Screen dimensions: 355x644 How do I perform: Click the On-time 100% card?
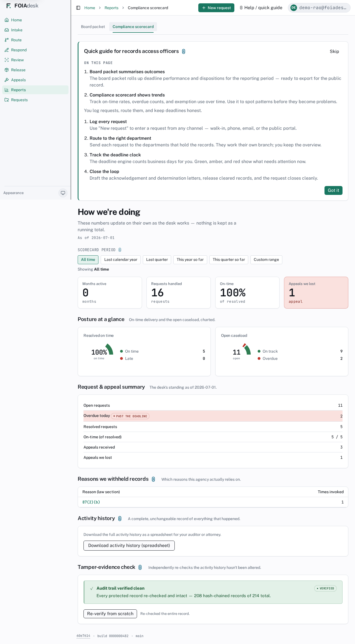click(247, 292)
